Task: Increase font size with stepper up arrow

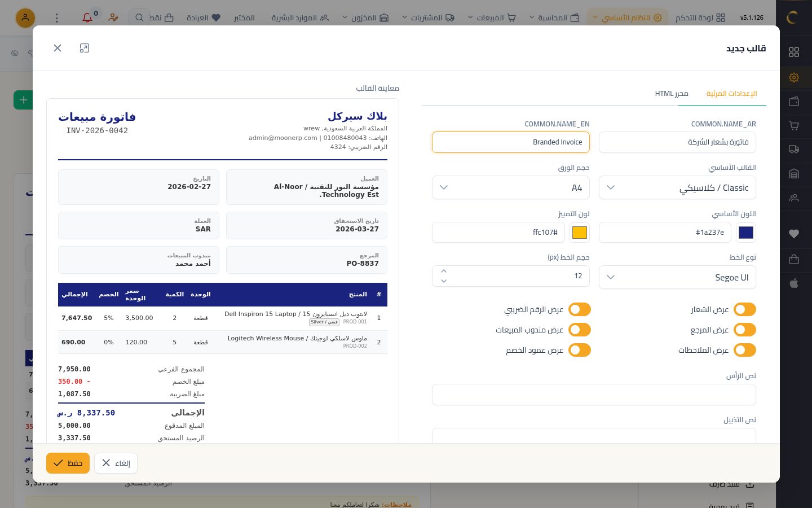Action: (444, 271)
